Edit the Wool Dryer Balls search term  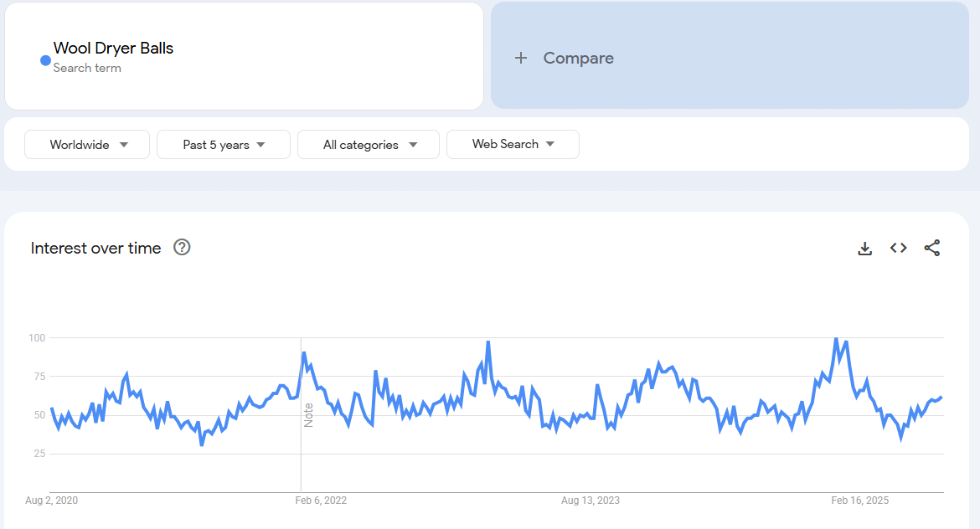coord(113,49)
